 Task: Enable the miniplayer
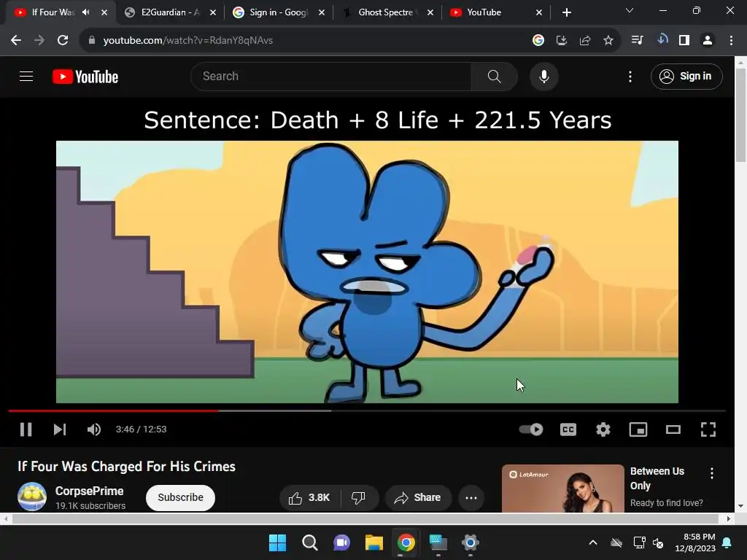point(638,429)
